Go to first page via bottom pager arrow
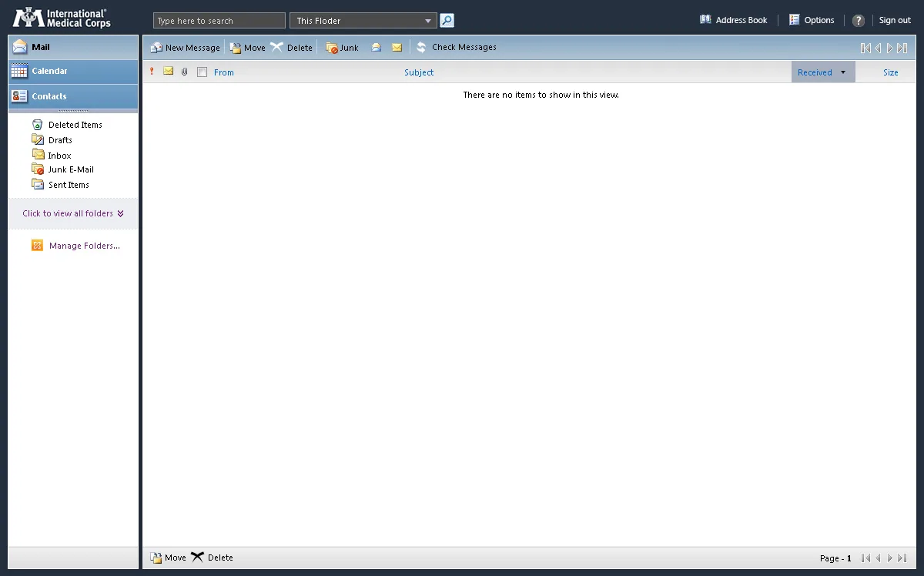The height and width of the screenshot is (576, 924). pos(866,558)
